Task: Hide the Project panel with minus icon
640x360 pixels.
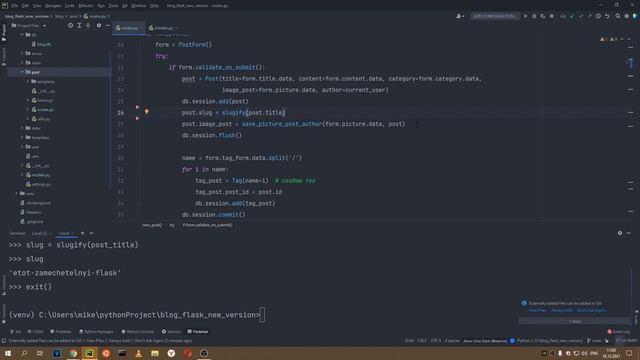Action: 108,26
